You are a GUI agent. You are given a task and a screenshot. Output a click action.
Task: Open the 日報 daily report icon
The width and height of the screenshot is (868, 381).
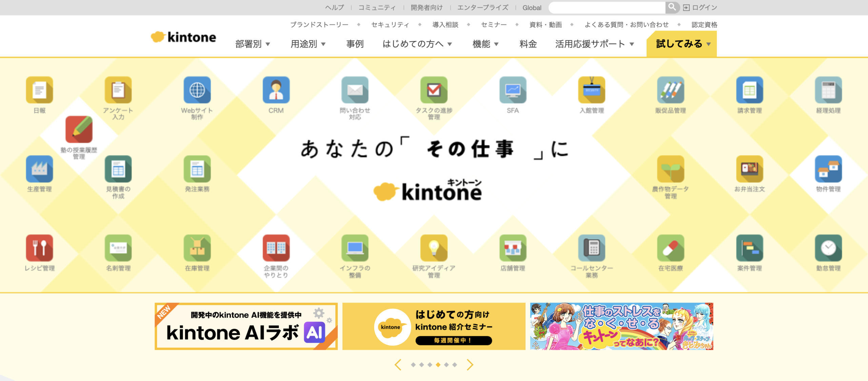tap(39, 90)
